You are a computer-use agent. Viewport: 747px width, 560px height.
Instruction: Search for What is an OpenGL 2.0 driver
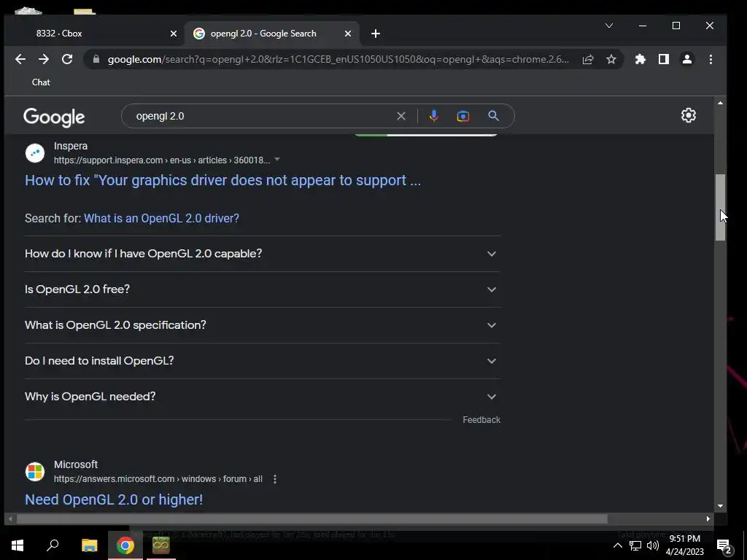(161, 218)
